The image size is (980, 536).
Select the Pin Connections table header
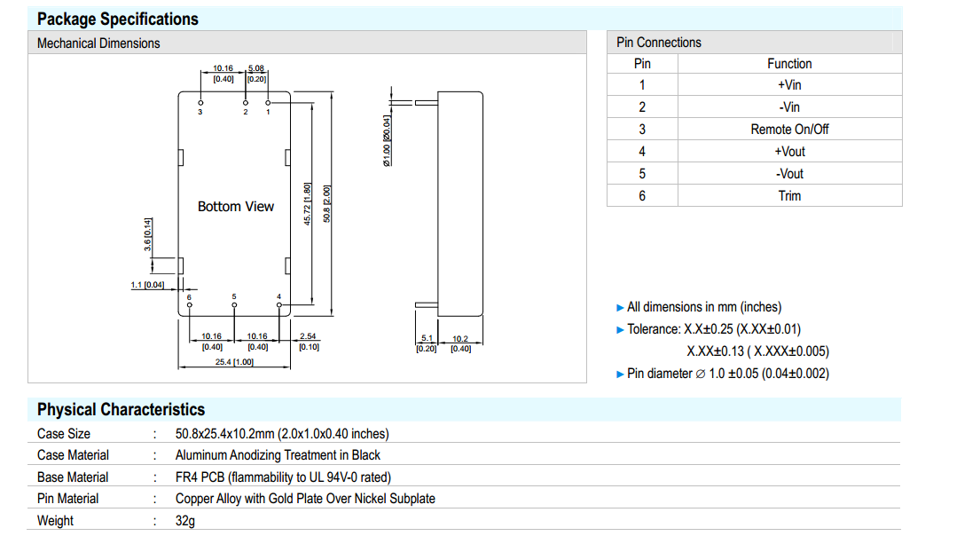coord(659,42)
